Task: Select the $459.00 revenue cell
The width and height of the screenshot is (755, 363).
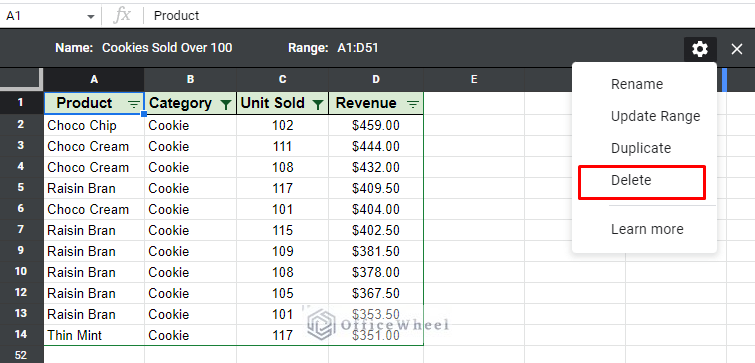Action: 376,126
